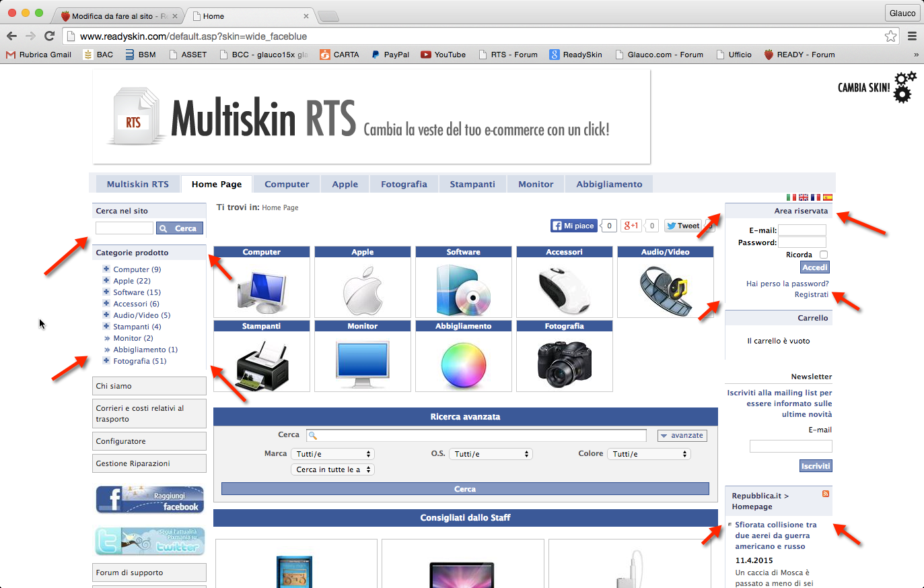The height and width of the screenshot is (588, 924).
Task: Click wide Cerca button in Ricerca avanzata
Action: click(x=465, y=489)
